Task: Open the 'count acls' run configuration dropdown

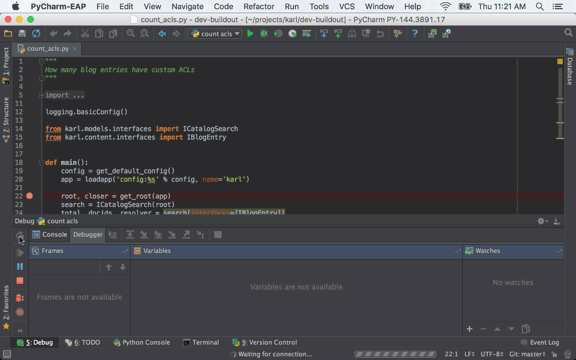Action: (215, 34)
